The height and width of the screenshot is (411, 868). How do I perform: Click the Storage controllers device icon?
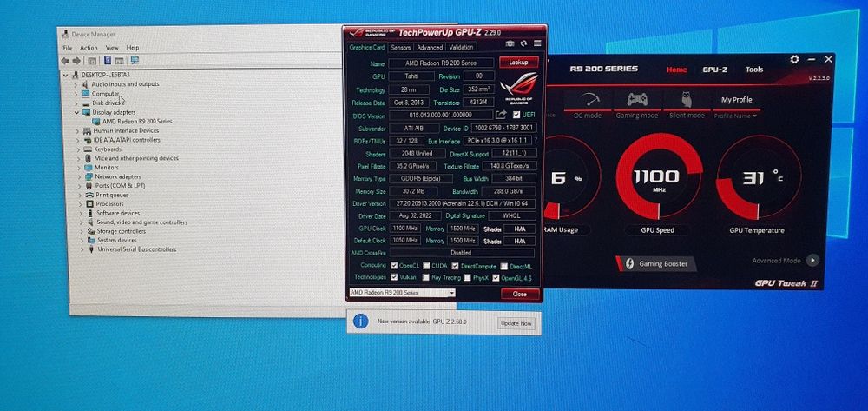(x=91, y=231)
